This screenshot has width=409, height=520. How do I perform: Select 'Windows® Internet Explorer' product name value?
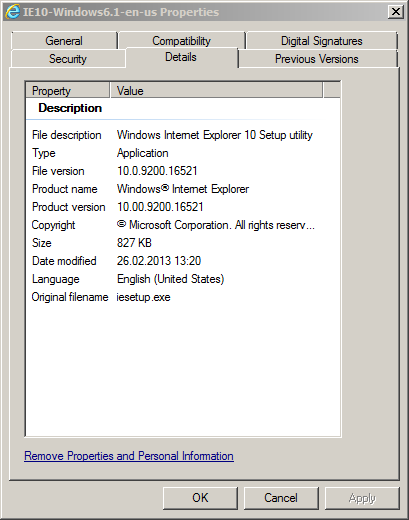coord(183,189)
